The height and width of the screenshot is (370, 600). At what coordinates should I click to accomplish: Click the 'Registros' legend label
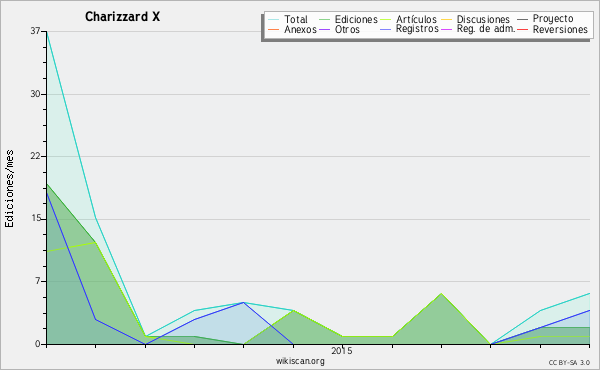coord(417,29)
